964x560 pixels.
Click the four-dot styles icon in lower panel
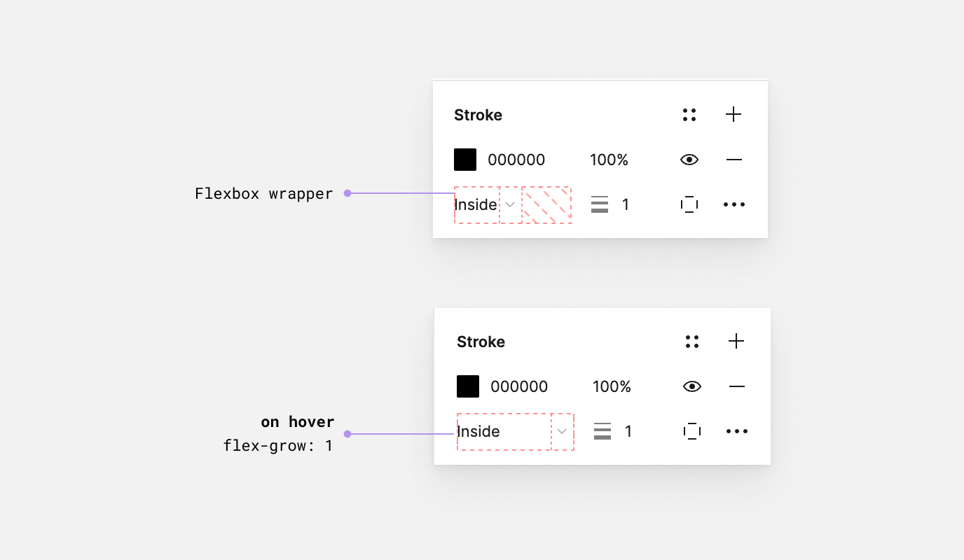pyautogui.click(x=692, y=342)
